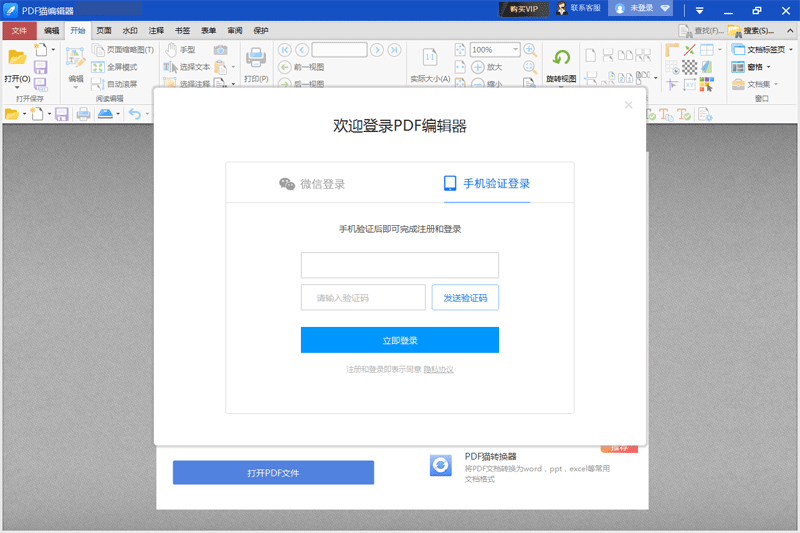Image resolution: width=800 pixels, height=533 pixels.
Task: Click the blue Login Now (立即登录) button
Action: (x=399, y=341)
